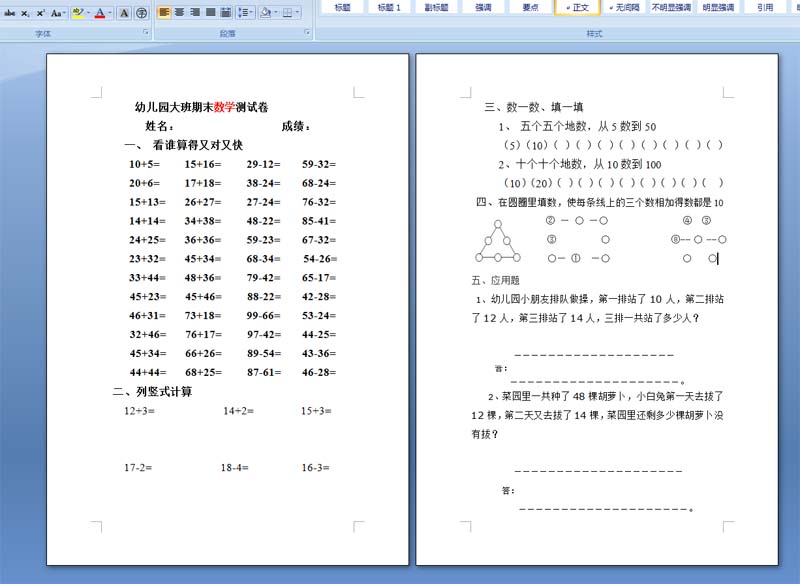This screenshot has width=800, height=584.
Task: Apply the 明显强调 style
Action: tap(718, 7)
